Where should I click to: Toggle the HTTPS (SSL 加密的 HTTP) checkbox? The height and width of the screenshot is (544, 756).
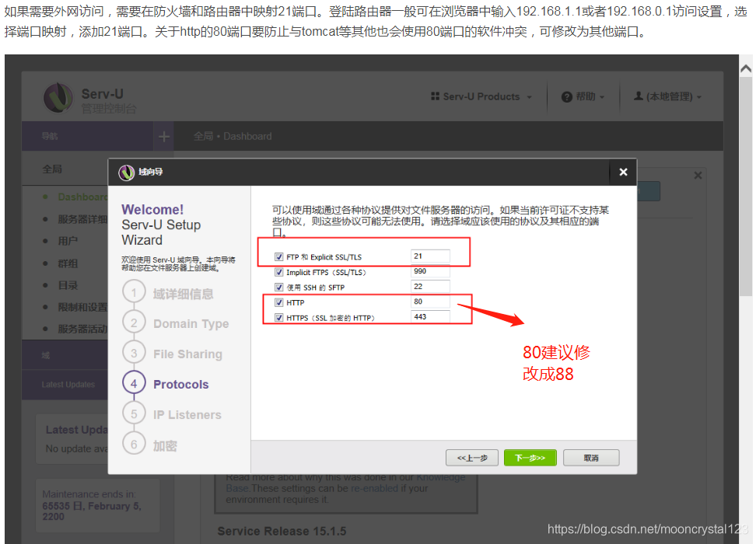pyautogui.click(x=278, y=318)
